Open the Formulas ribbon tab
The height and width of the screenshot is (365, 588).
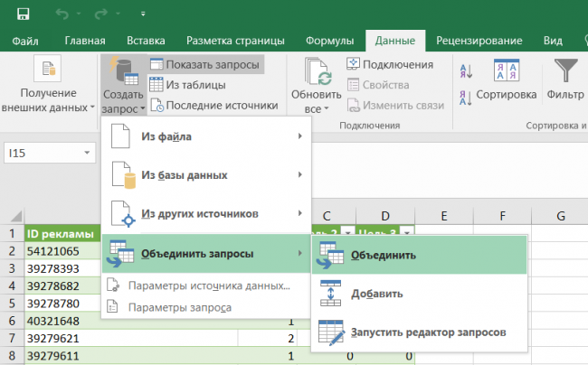point(329,41)
